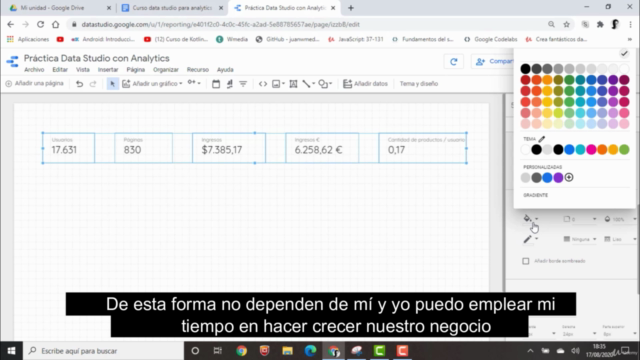Select the Usuarios 17.631 scorecard
640x360 pixels.
tap(69, 148)
